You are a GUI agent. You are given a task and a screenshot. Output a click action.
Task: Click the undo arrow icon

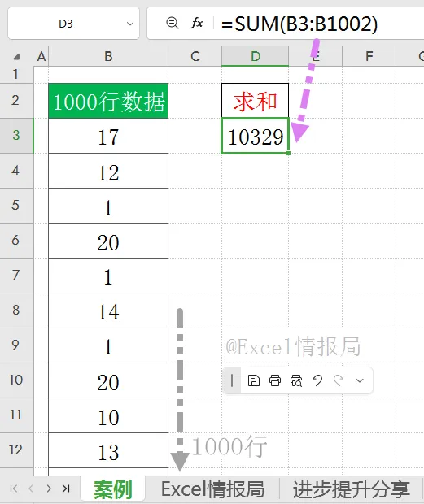tap(317, 380)
